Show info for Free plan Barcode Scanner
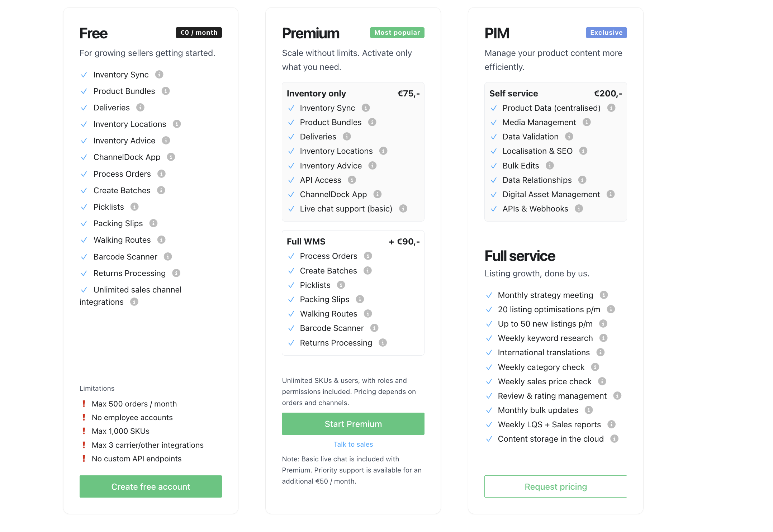 coord(168,257)
